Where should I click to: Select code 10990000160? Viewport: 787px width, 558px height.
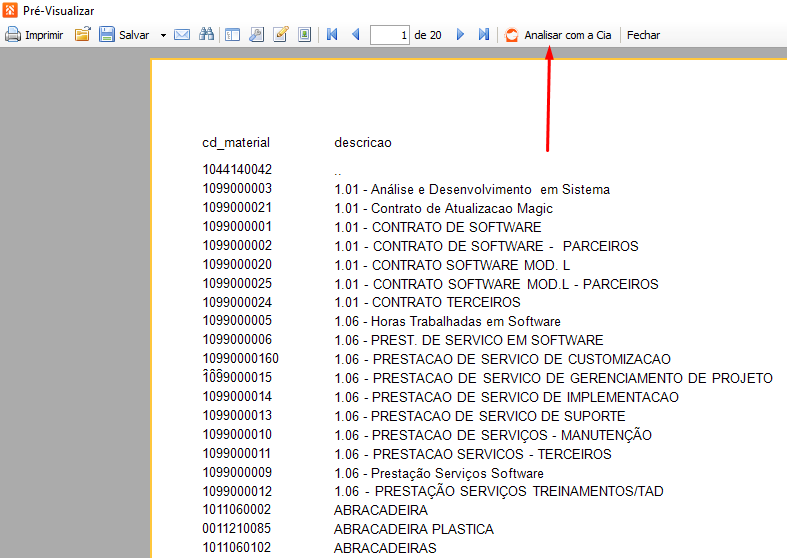240,359
